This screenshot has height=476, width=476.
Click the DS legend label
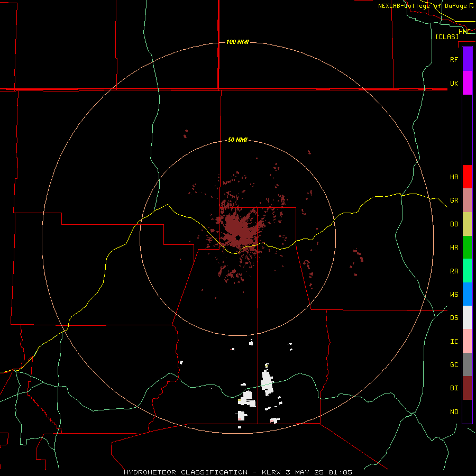454,318
